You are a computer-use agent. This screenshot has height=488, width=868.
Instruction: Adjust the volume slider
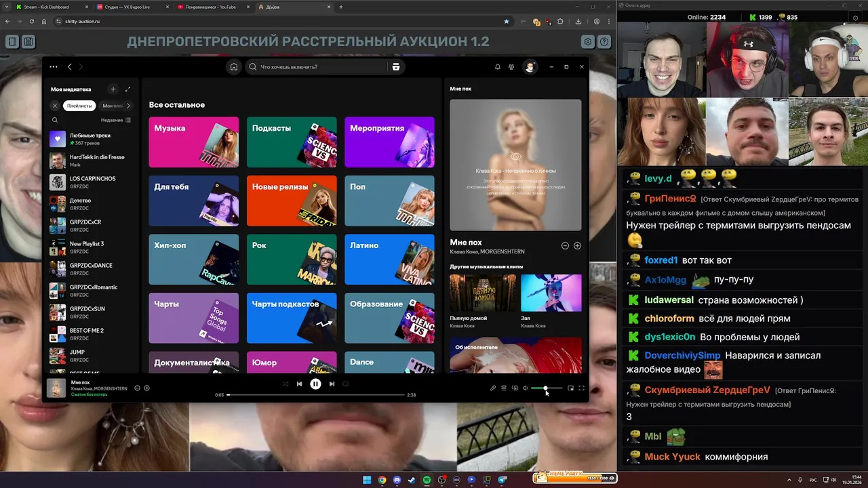pyautogui.click(x=546, y=388)
